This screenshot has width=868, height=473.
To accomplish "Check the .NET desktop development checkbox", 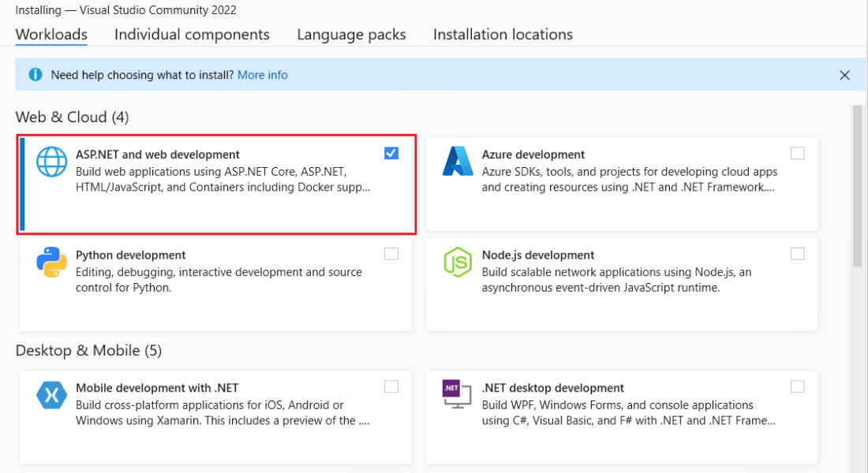I will tap(798, 387).
